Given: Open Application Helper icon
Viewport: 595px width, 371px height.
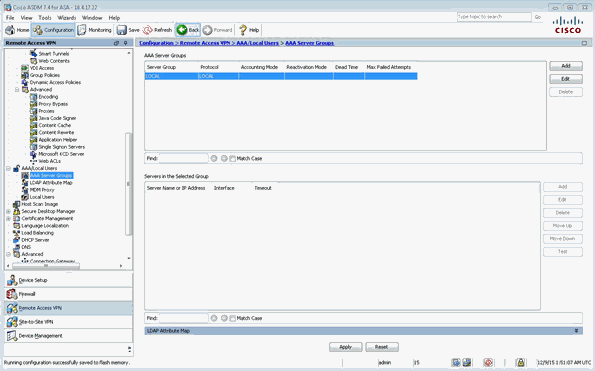Looking at the screenshot, I should pyautogui.click(x=34, y=140).
